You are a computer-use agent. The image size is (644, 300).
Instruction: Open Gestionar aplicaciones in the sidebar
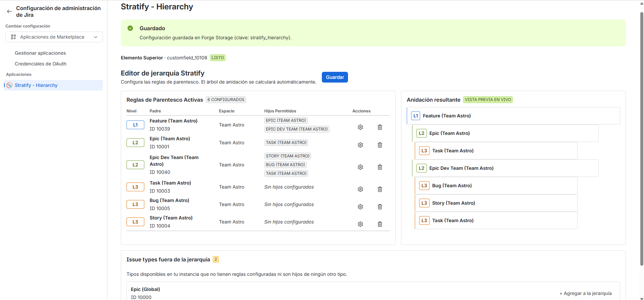point(40,53)
